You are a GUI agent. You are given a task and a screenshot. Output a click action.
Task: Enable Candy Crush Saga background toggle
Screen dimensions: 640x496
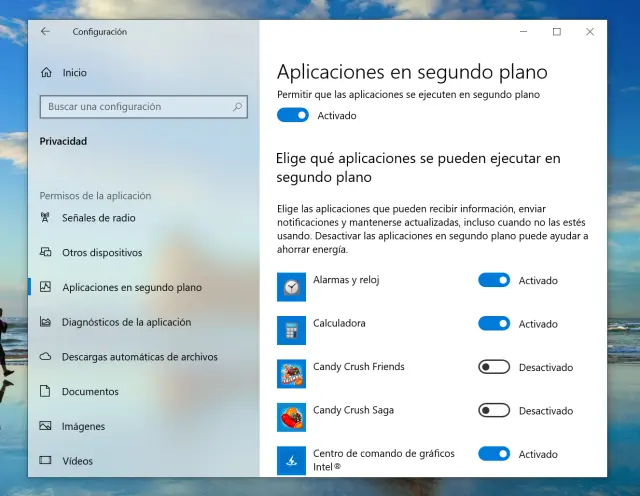coord(494,411)
